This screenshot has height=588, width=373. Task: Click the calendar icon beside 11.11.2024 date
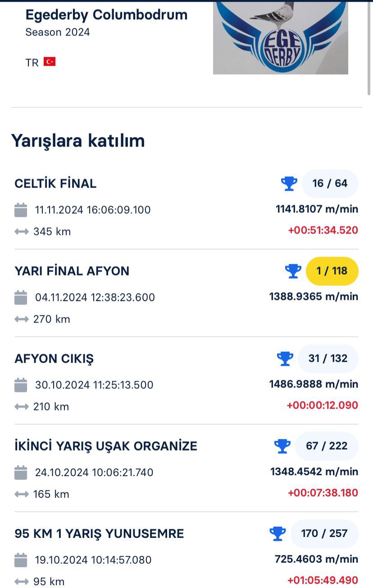click(x=21, y=210)
